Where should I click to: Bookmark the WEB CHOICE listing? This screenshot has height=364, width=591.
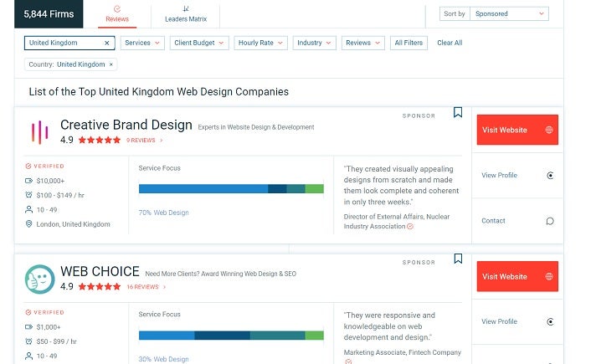(x=458, y=259)
